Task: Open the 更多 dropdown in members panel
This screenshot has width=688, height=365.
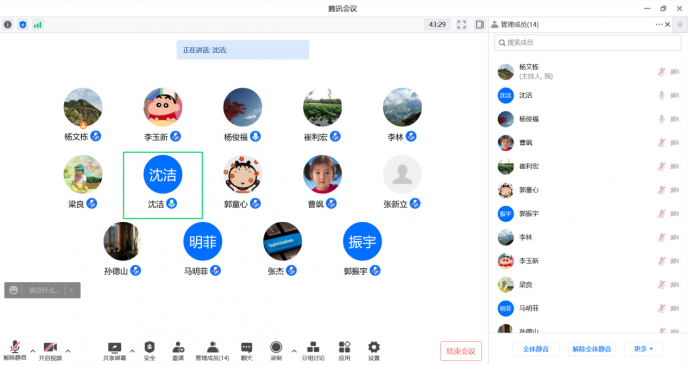Action: coord(644,349)
